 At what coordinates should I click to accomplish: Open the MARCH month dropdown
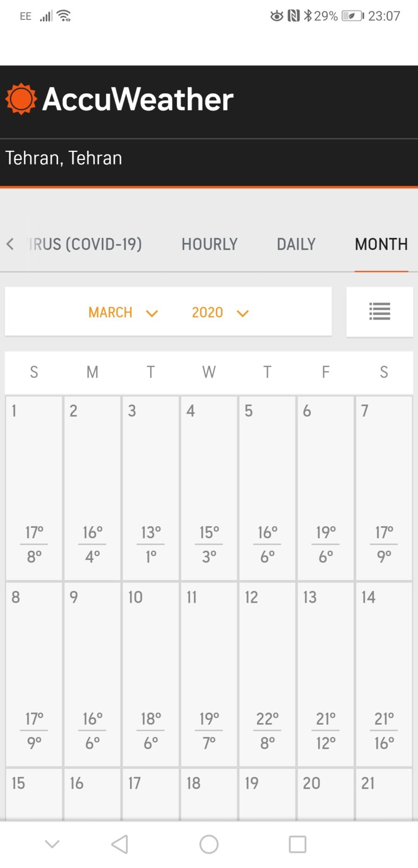110,312
